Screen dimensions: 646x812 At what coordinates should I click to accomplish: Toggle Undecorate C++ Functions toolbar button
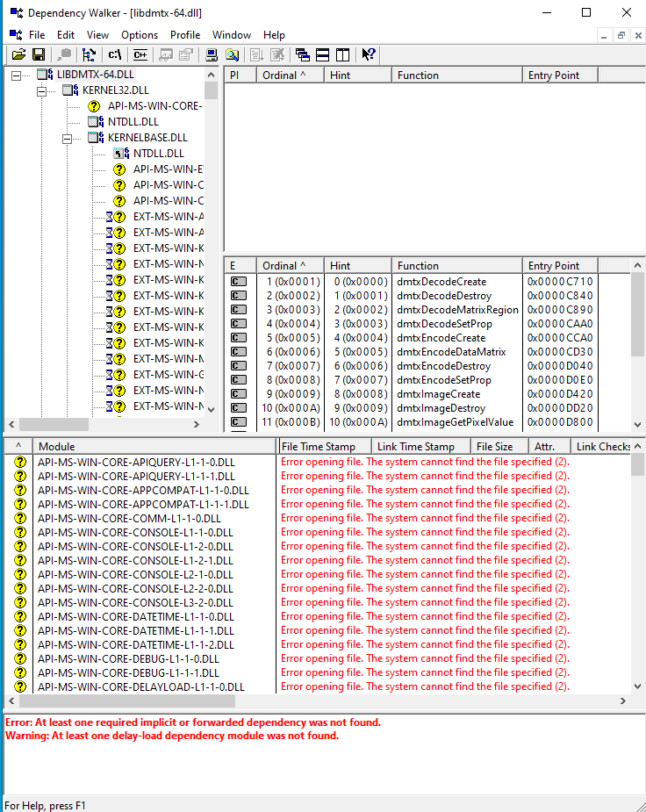click(140, 54)
